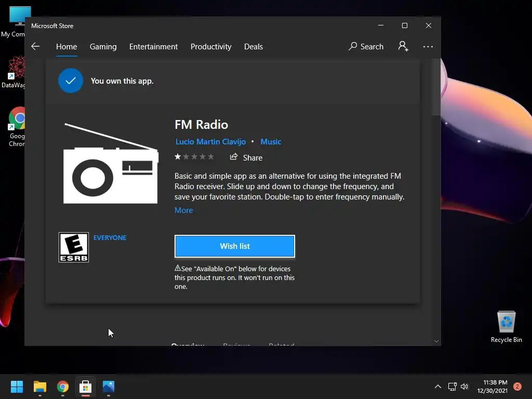Close the Microsoft Store window
Image resolution: width=532 pixels, height=399 pixels.
tap(429, 25)
